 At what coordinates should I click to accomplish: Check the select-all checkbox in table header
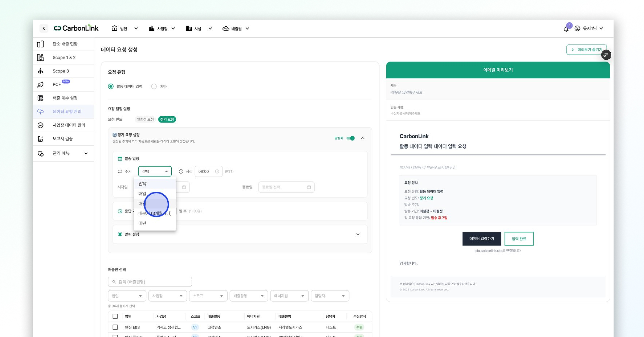point(115,316)
